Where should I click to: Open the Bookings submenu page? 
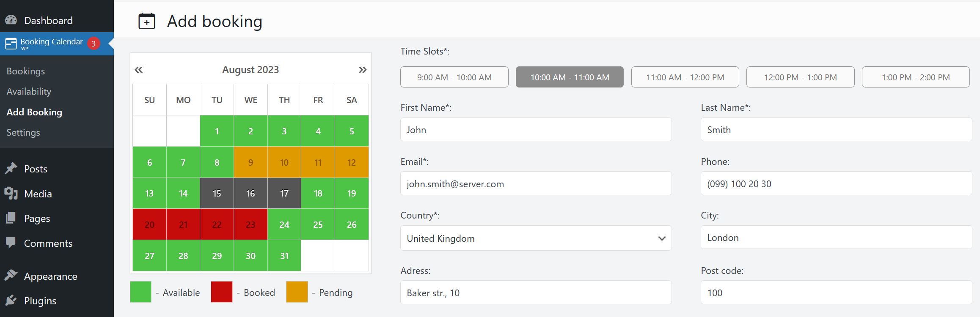tap(26, 71)
